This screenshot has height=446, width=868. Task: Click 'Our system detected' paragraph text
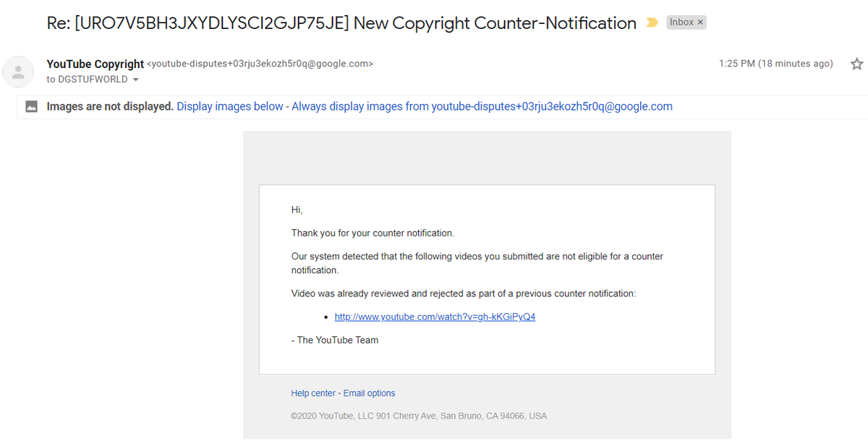pyautogui.click(x=477, y=263)
